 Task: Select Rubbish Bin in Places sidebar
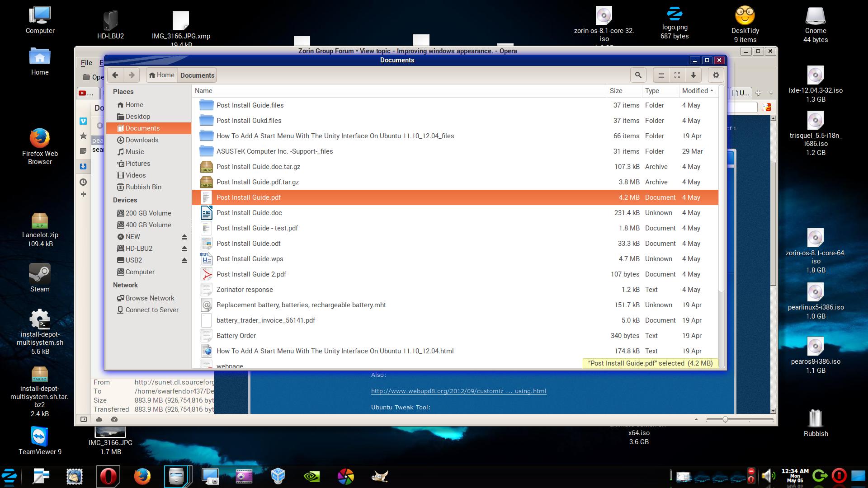143,187
